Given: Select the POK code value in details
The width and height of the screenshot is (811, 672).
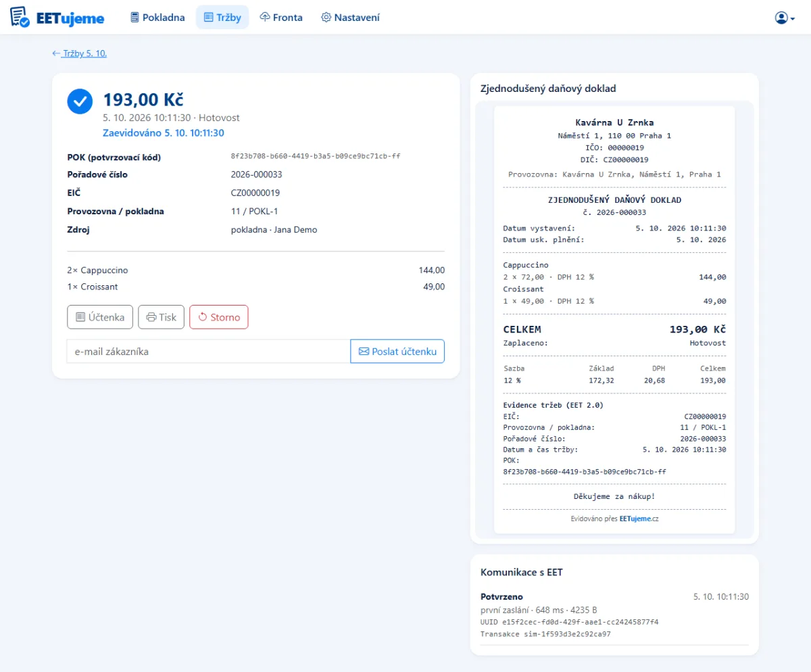Looking at the screenshot, I should pos(316,156).
